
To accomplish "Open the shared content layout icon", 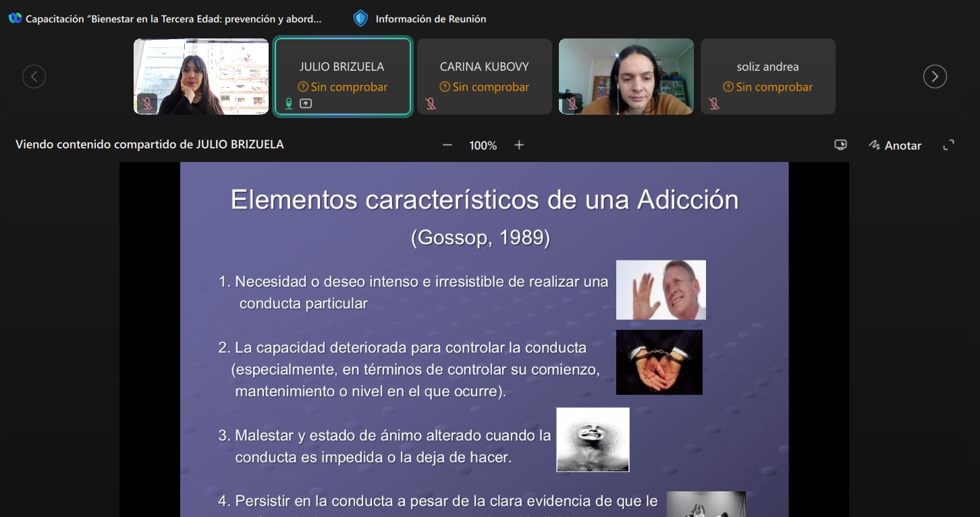I will [x=840, y=145].
